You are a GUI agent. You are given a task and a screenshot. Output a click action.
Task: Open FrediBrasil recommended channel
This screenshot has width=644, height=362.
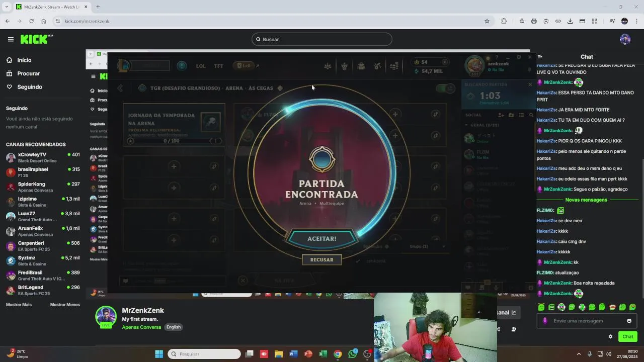click(x=43, y=276)
